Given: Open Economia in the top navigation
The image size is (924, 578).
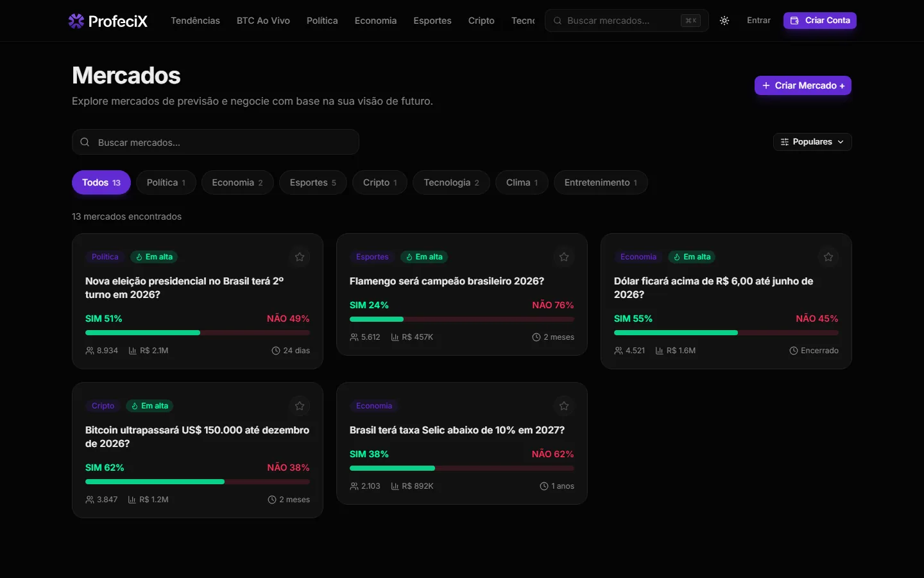Looking at the screenshot, I should click(375, 21).
